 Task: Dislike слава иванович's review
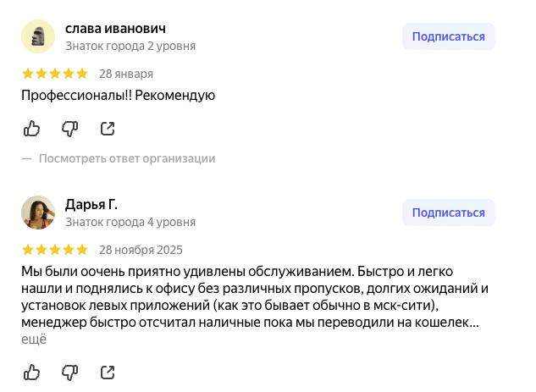point(70,129)
